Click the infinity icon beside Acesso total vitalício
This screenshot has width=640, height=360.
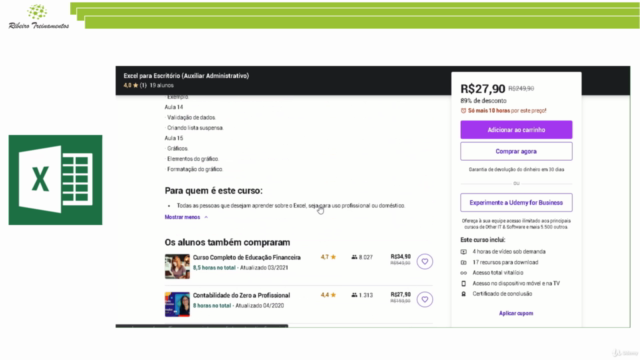coord(463,273)
